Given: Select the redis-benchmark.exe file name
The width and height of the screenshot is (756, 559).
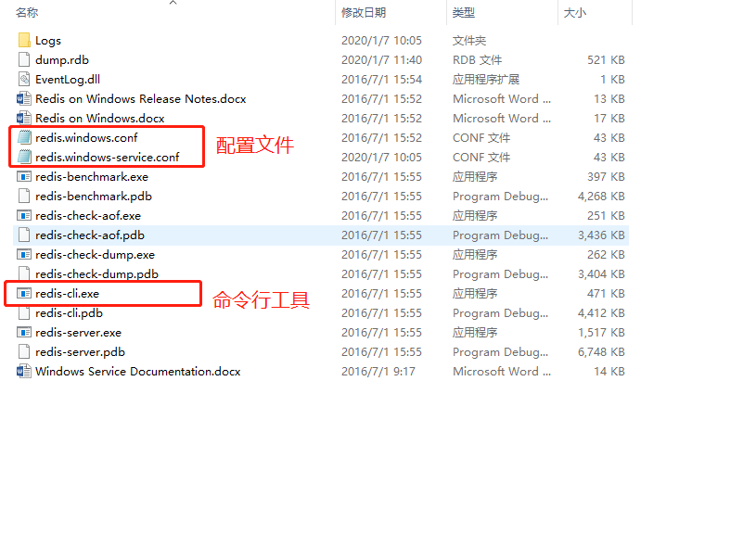Looking at the screenshot, I should (92, 177).
